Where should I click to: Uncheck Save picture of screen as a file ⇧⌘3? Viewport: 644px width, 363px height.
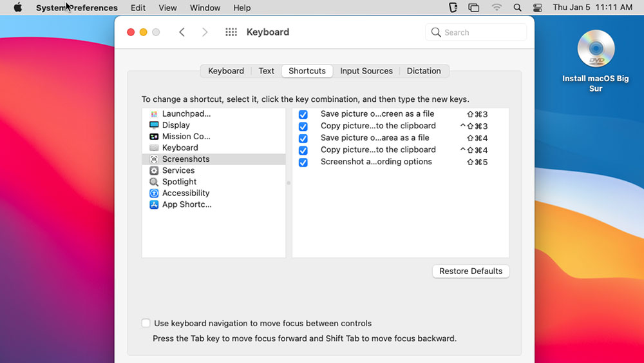(x=303, y=114)
